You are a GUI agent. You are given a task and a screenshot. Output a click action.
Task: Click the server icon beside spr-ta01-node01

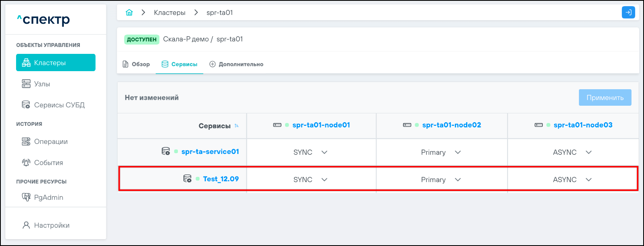click(x=277, y=125)
